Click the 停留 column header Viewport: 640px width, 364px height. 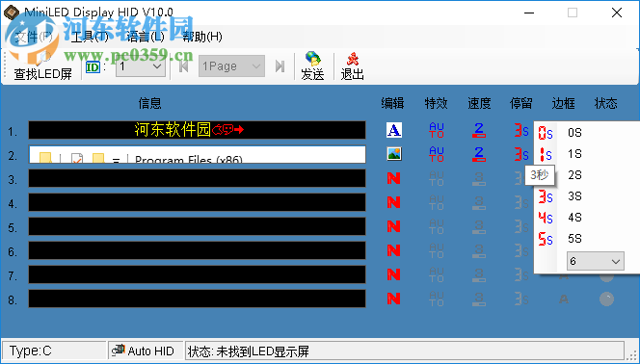point(521,103)
